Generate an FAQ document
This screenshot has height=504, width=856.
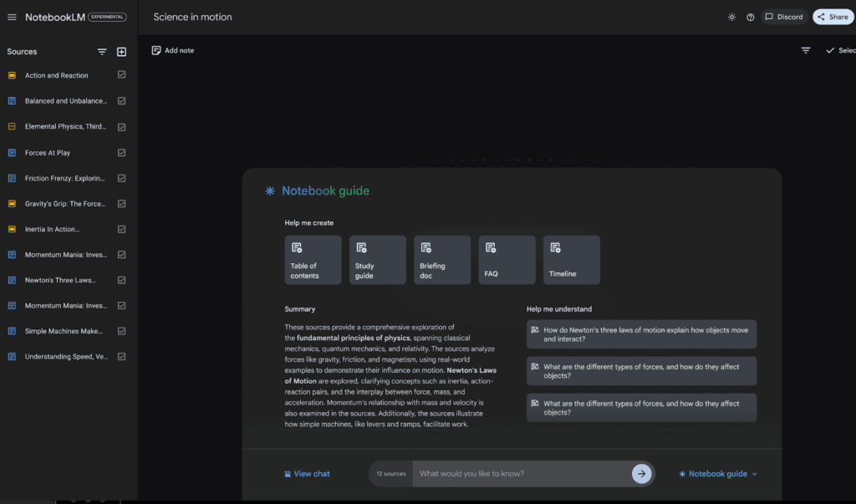coord(507,260)
